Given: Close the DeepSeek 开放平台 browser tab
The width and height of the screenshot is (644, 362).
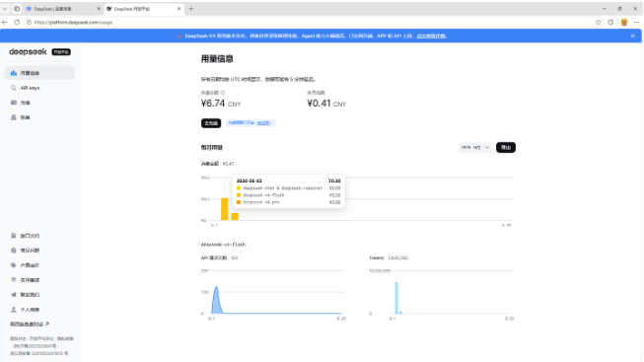Looking at the screenshot, I should click(x=179, y=9).
